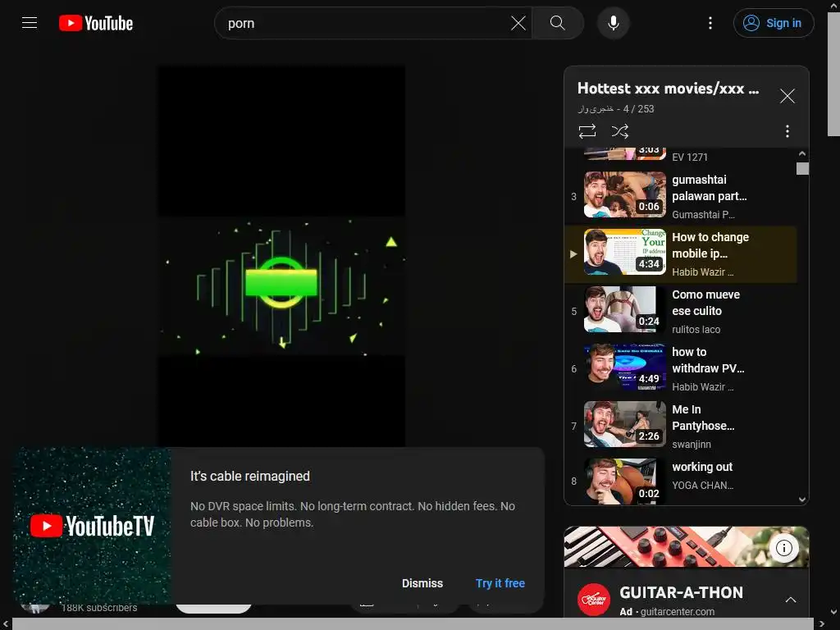The height and width of the screenshot is (630, 840).
Task: Open 'working out' playlist item
Action: 680,479
